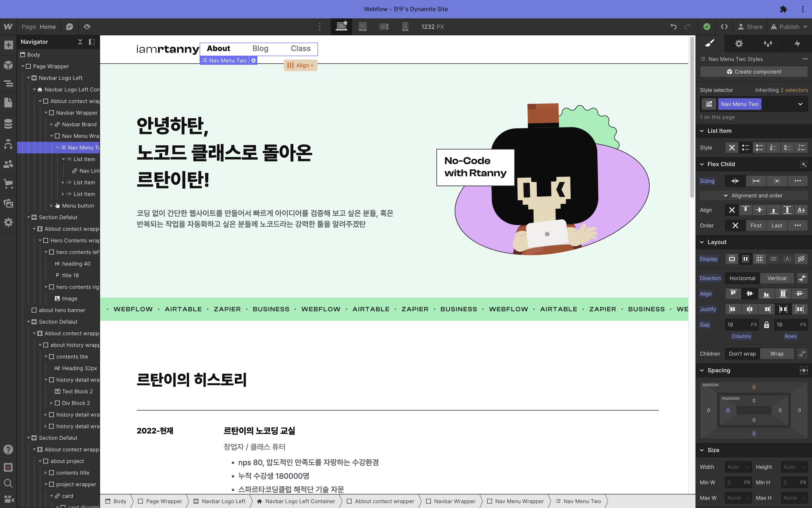The width and height of the screenshot is (812, 508).
Task: Click Page Wrapper in bottom breadcrumb
Action: [x=160, y=501]
